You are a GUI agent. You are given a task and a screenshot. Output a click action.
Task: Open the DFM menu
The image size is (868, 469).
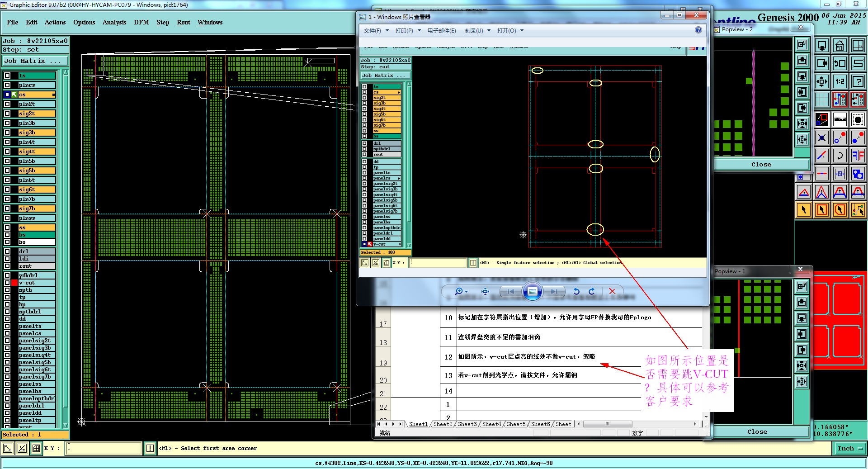(142, 22)
